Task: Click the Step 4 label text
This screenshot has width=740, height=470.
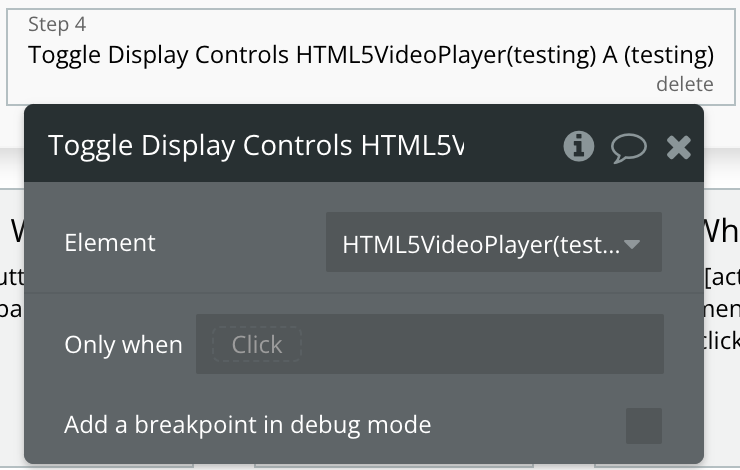Action: coord(57,24)
